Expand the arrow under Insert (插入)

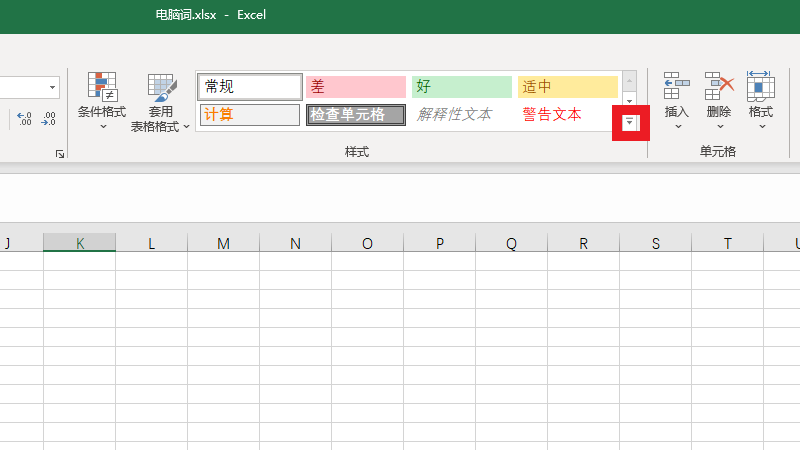(x=677, y=127)
